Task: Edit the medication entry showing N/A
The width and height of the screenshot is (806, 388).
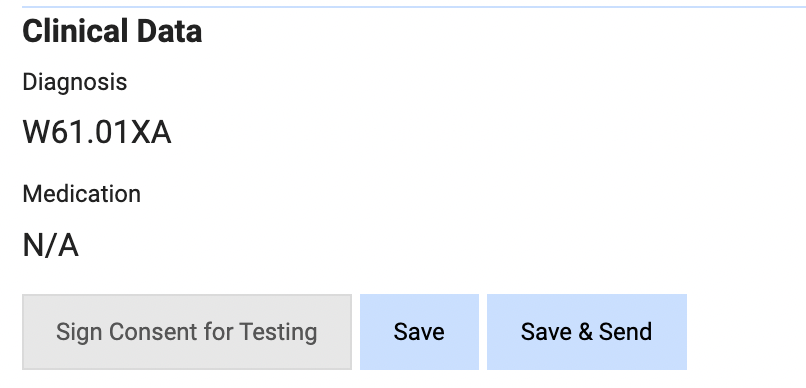Action: pos(51,245)
